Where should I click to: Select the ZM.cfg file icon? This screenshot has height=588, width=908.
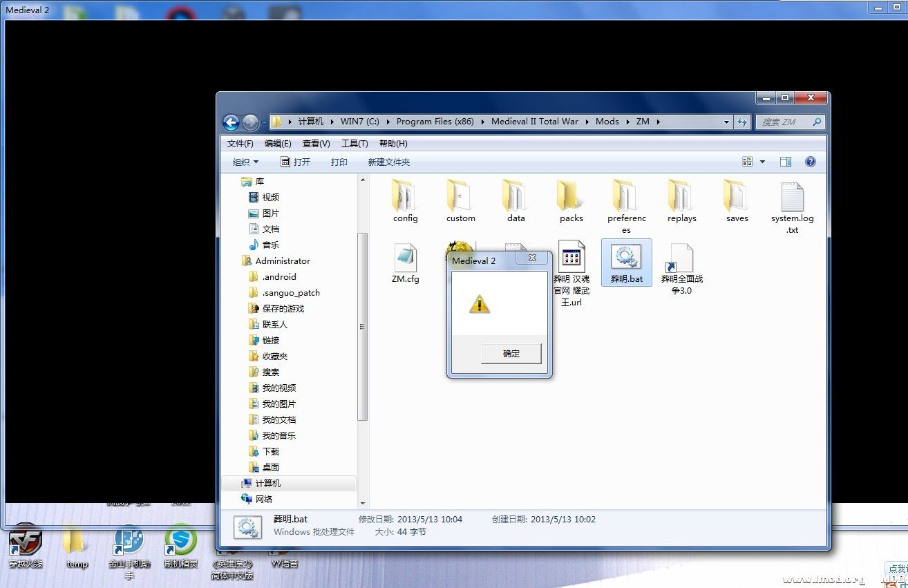tap(406, 258)
